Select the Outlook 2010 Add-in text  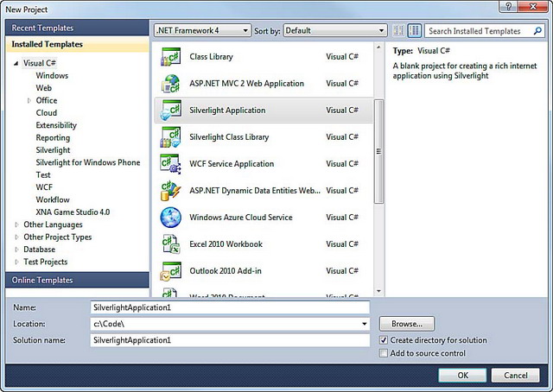(x=226, y=271)
